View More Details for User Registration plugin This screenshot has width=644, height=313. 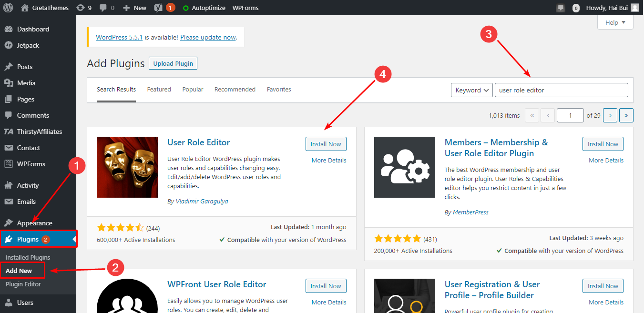[x=606, y=302]
